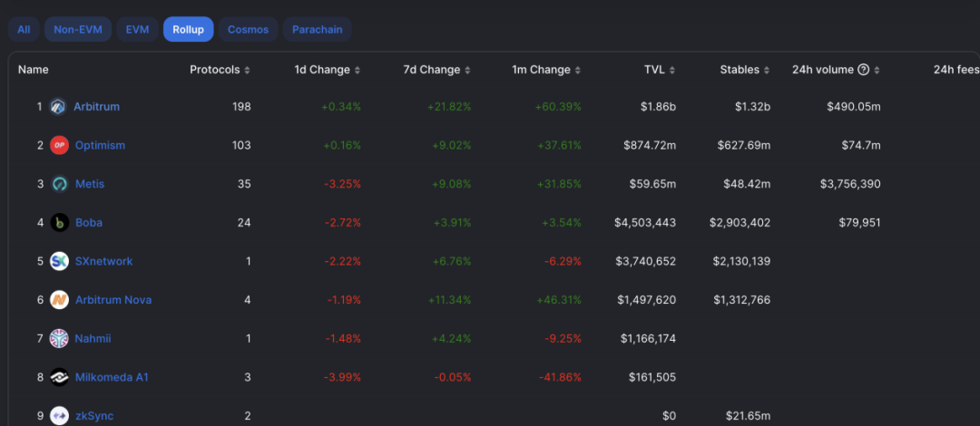This screenshot has height=426, width=980.
Task: Click the Boba chain logo icon
Action: point(59,223)
